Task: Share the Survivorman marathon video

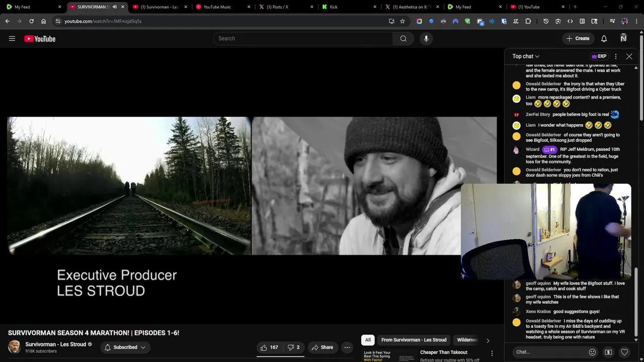Action: click(x=322, y=347)
